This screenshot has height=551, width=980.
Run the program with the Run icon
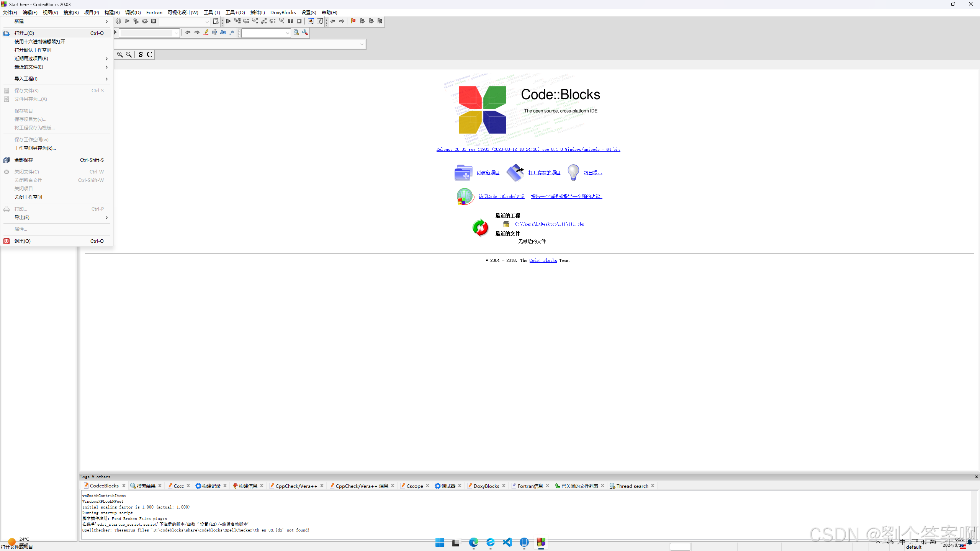pos(127,21)
